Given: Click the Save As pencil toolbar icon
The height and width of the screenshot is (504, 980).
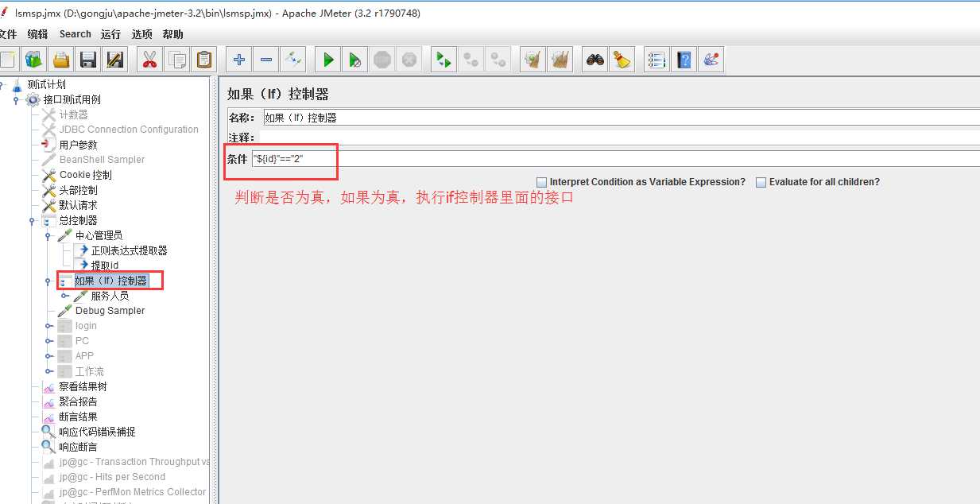Looking at the screenshot, I should (x=115, y=60).
